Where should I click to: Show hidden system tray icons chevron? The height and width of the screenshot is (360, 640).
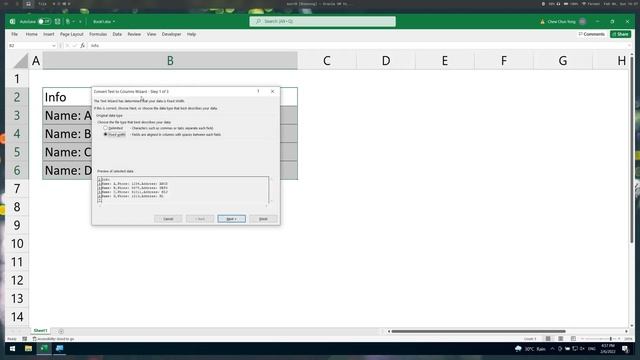[552, 349]
